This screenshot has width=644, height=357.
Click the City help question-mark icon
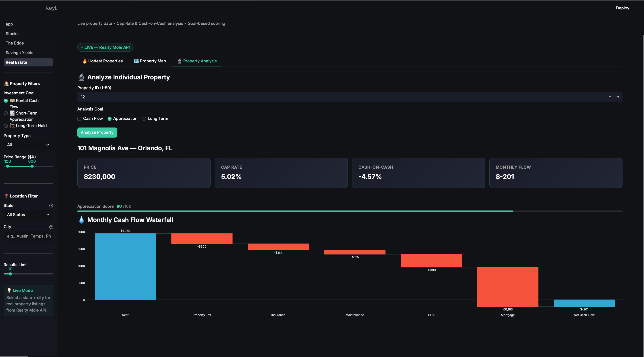[51, 227]
